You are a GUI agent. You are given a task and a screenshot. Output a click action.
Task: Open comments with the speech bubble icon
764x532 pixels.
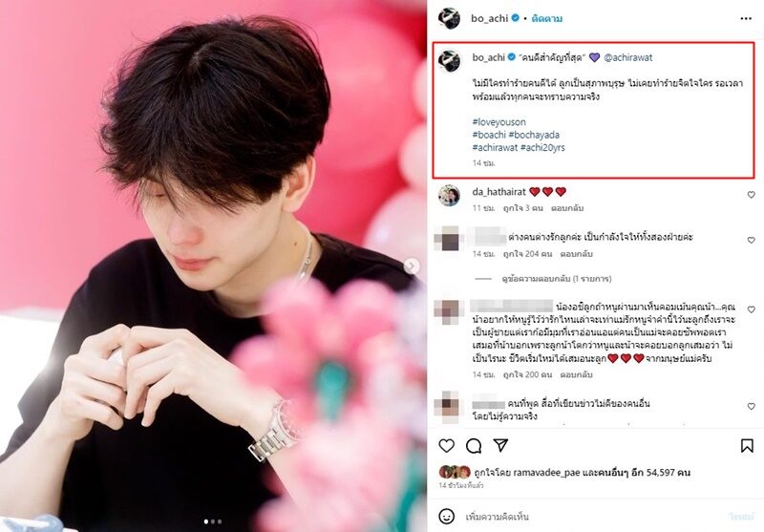click(473, 445)
